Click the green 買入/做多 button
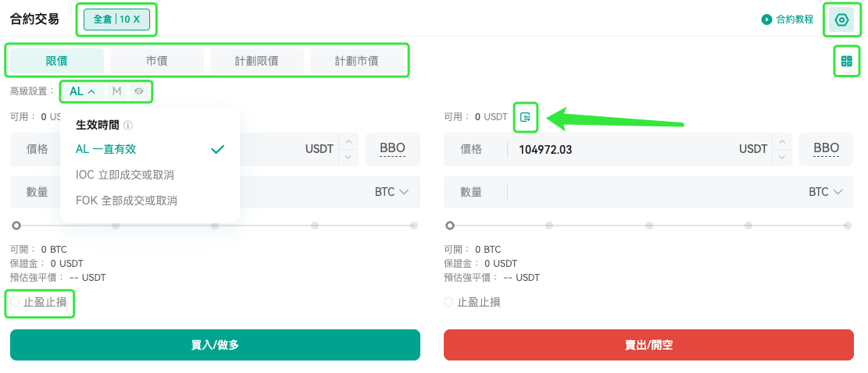 click(x=215, y=345)
